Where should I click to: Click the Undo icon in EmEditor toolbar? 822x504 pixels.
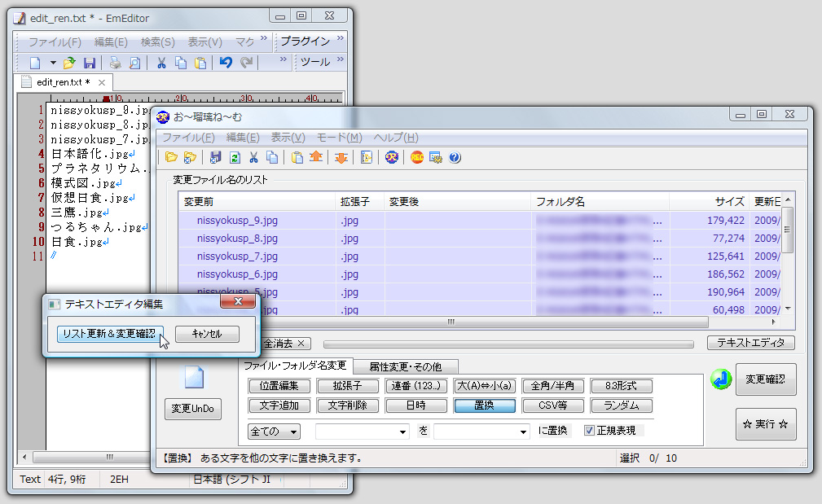pos(226,61)
